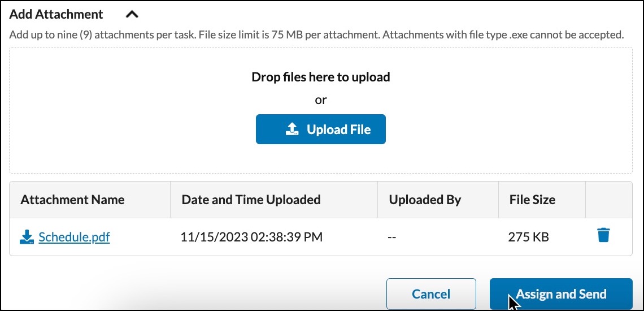This screenshot has height=311, width=644.
Task: Click the download icon beside Schedule.pdf
Action: 27,237
